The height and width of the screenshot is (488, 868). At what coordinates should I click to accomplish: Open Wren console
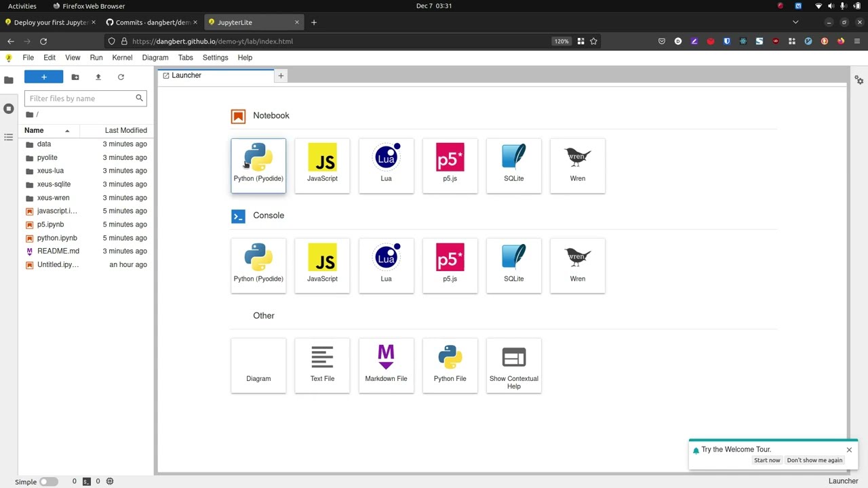[x=577, y=266]
